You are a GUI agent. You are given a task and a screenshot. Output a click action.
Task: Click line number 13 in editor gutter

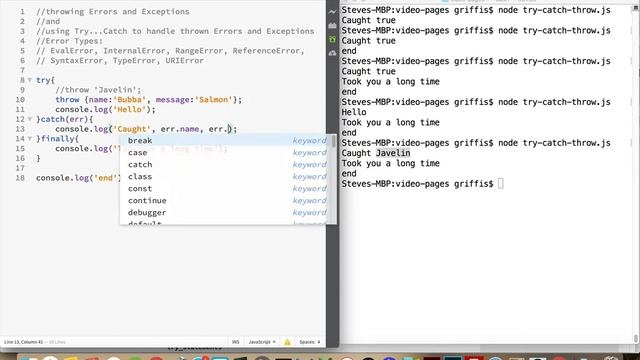pyautogui.click(x=20, y=129)
